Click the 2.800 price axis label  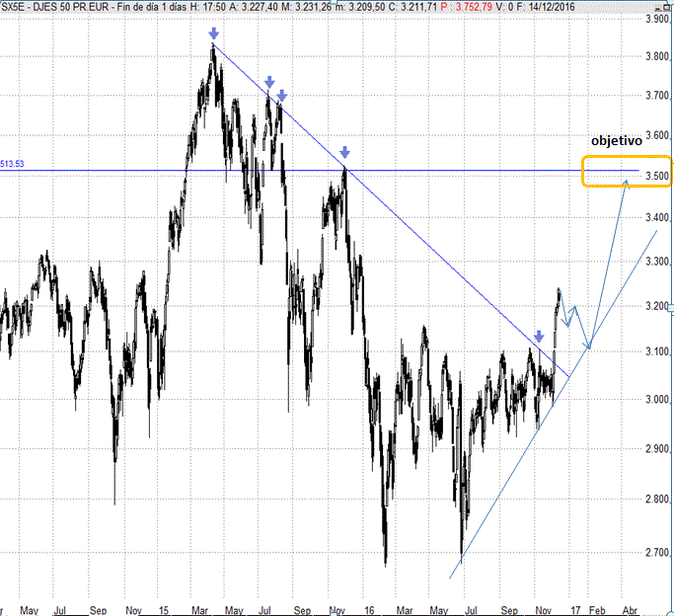click(657, 500)
